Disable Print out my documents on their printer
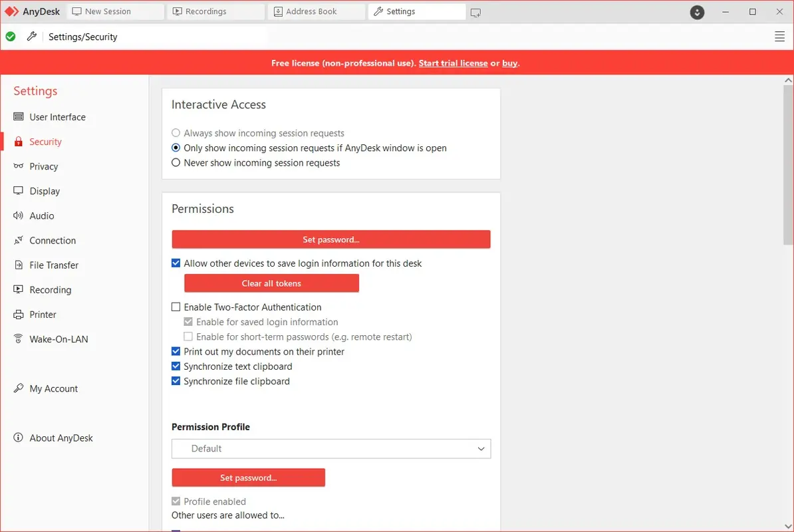The height and width of the screenshot is (532, 794). pyautogui.click(x=176, y=351)
